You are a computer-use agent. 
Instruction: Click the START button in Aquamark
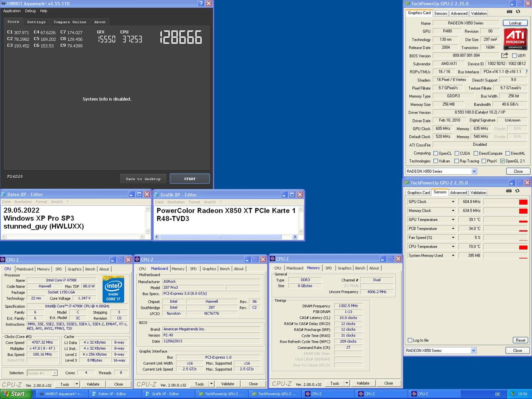pos(190,179)
